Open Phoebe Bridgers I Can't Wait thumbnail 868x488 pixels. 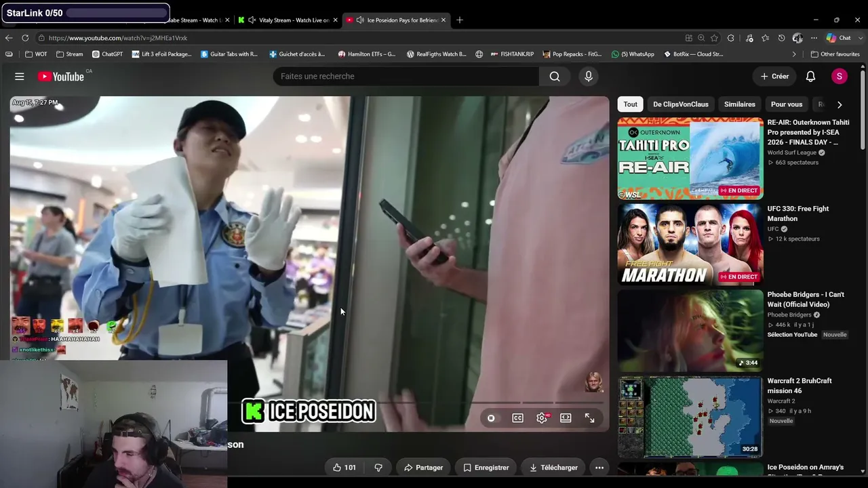tap(690, 331)
